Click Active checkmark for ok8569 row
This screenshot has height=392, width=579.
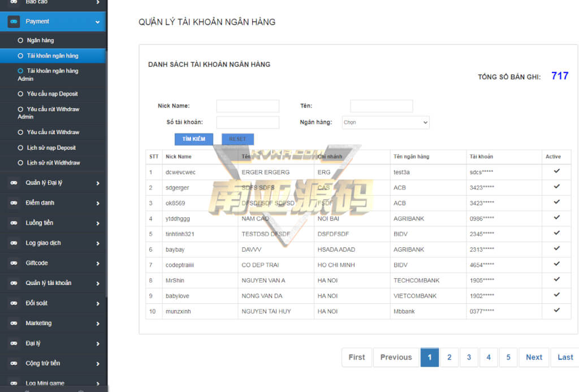[556, 202]
